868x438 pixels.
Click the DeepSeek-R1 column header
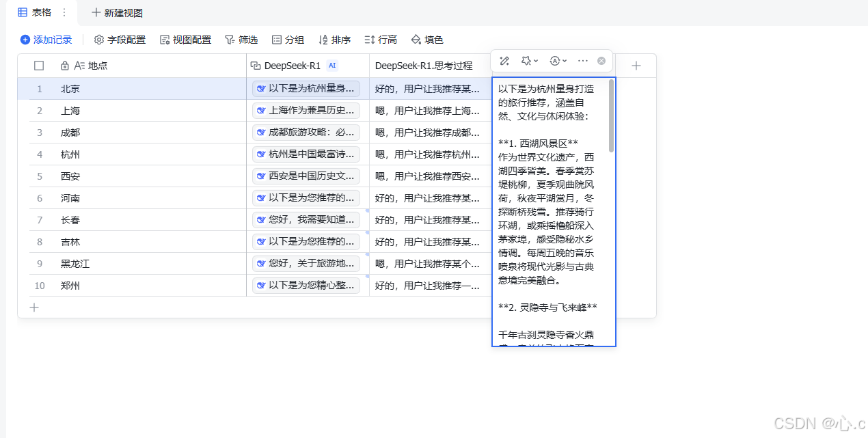point(308,66)
